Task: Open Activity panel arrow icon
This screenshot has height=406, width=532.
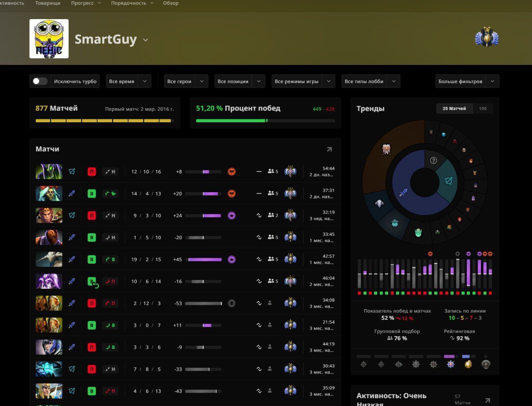Action: click(x=488, y=400)
